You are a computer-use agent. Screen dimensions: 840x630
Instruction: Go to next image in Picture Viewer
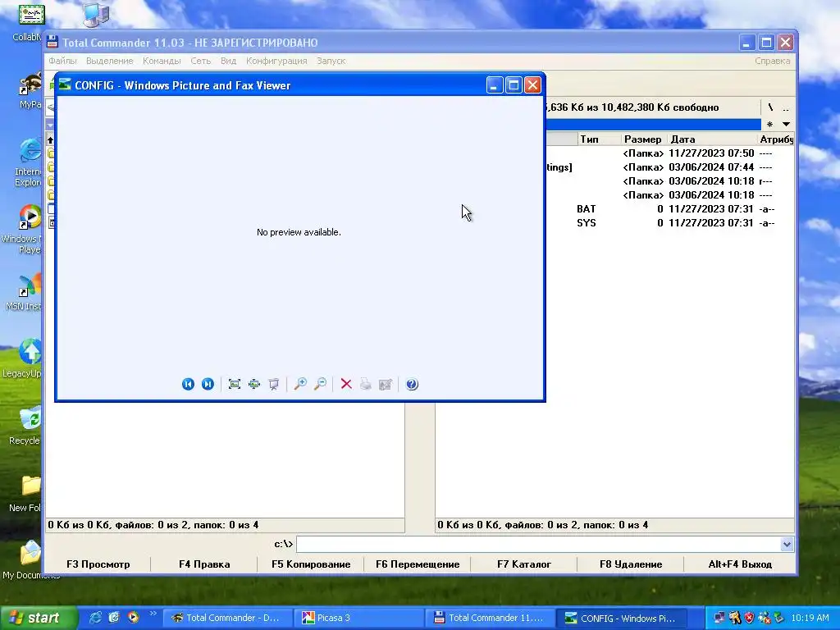coord(208,384)
